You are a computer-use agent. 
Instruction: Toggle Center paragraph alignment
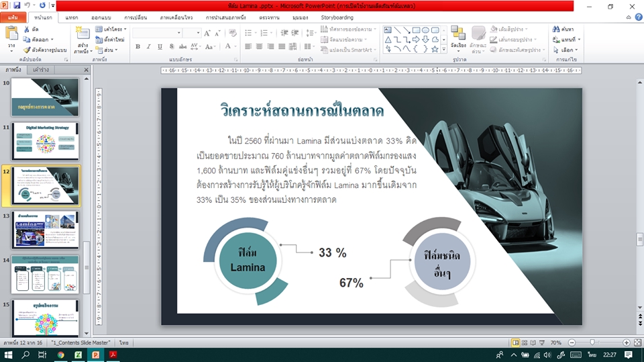pyautogui.click(x=259, y=46)
